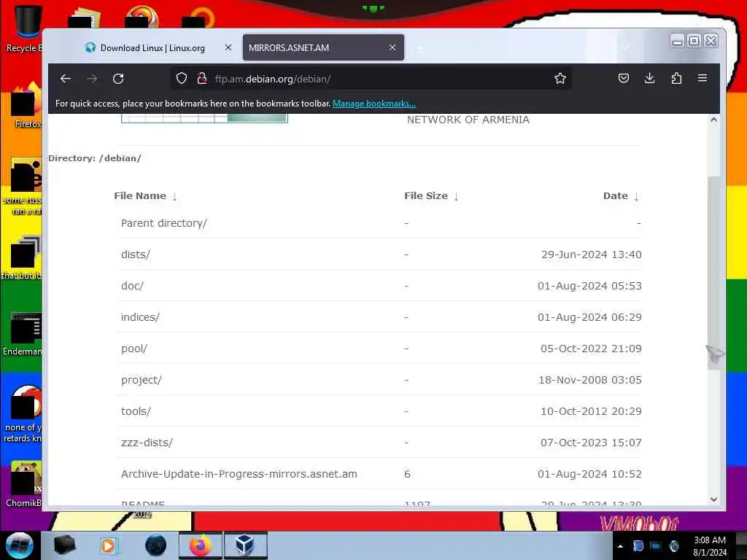Open the dists/ folder
This screenshot has width=747, height=560.
click(x=135, y=254)
